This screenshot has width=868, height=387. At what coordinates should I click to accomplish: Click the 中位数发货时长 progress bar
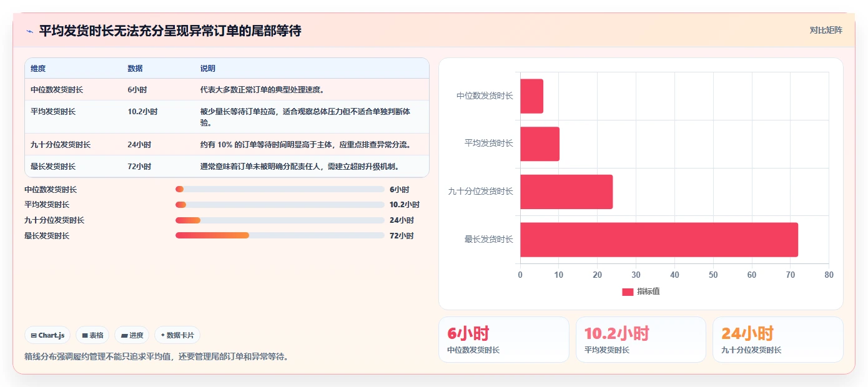(280, 189)
